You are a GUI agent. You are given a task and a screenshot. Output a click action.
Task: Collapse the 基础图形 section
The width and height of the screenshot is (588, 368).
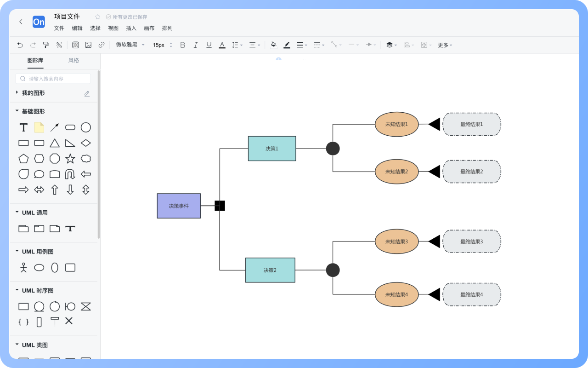point(17,111)
